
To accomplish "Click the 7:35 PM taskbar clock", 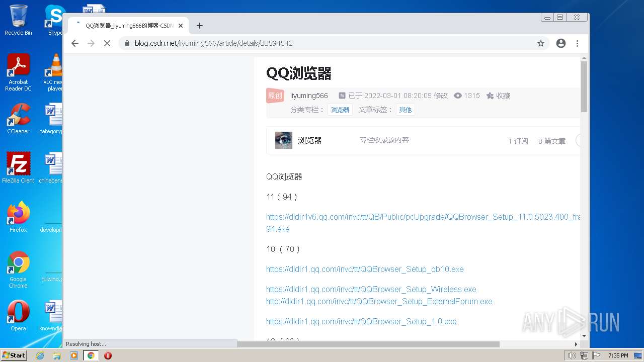I will click(618, 355).
